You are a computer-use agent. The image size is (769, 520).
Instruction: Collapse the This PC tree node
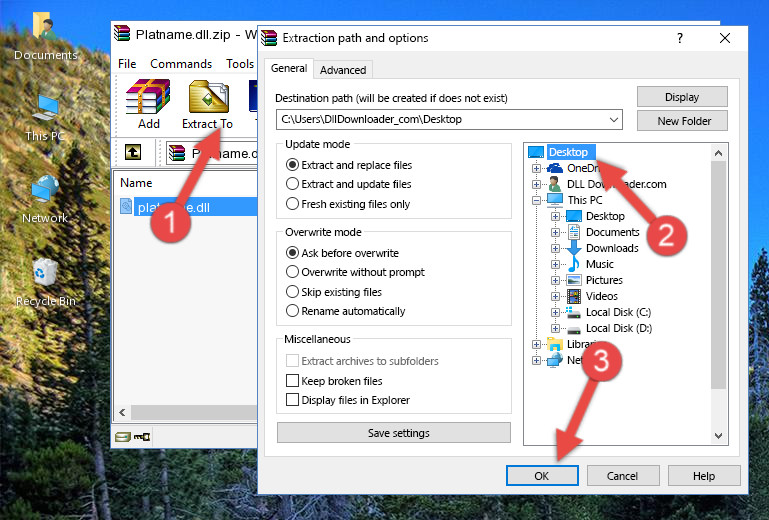tap(536, 200)
